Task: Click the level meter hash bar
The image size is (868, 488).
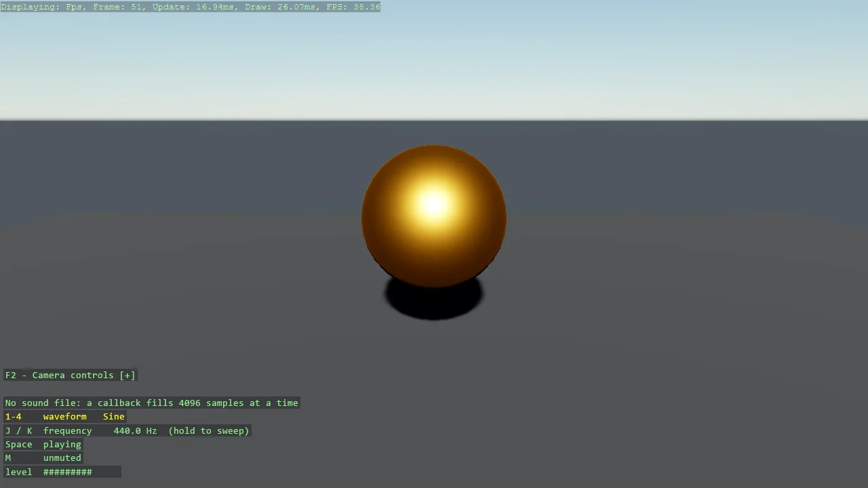Action: [68, 472]
